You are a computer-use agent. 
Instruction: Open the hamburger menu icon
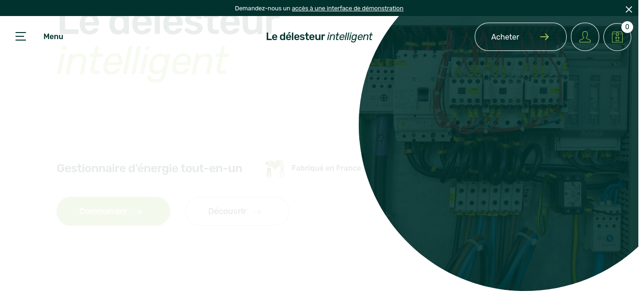(21, 36)
